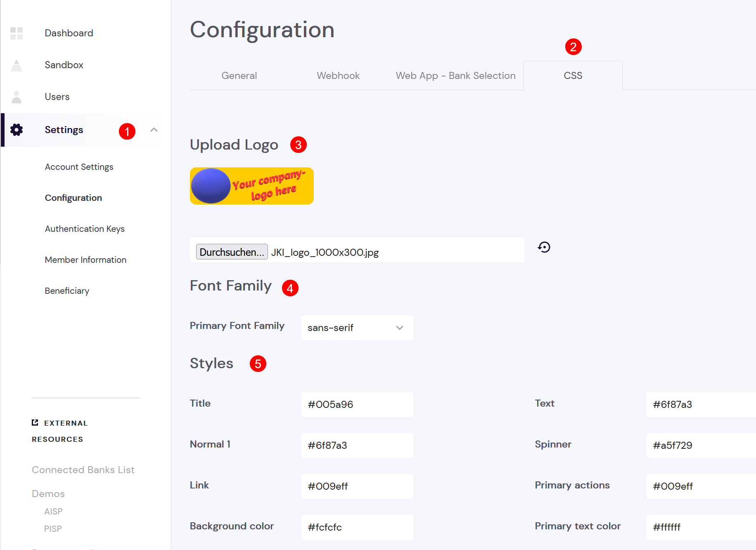Click the reset logo restore icon
756x550 pixels.
544,247
